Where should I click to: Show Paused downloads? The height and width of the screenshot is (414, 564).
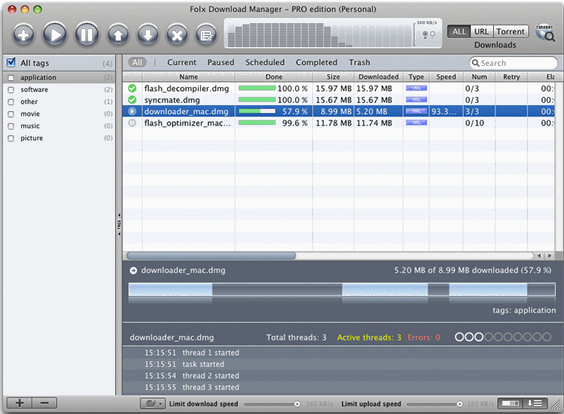click(x=220, y=62)
